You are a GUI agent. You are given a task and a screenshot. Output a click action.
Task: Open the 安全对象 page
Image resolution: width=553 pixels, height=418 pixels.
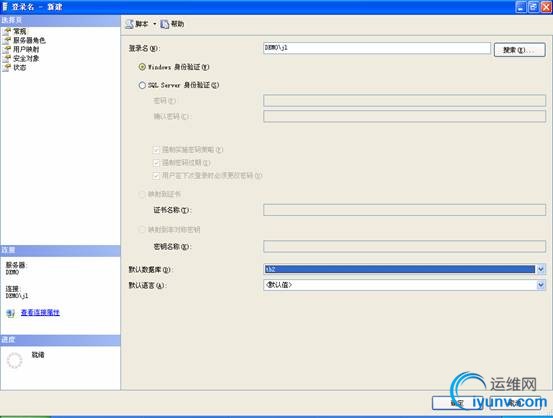(26, 59)
